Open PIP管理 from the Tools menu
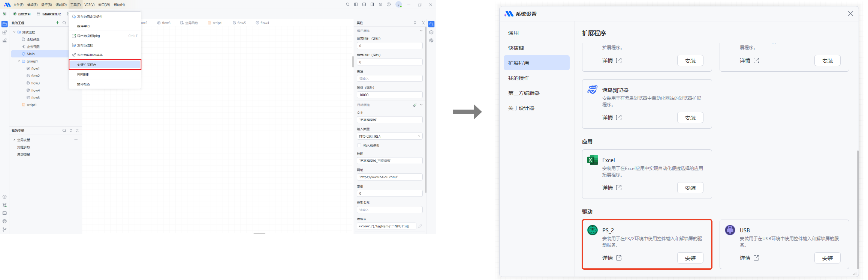The width and height of the screenshot is (868, 280). (x=105, y=74)
